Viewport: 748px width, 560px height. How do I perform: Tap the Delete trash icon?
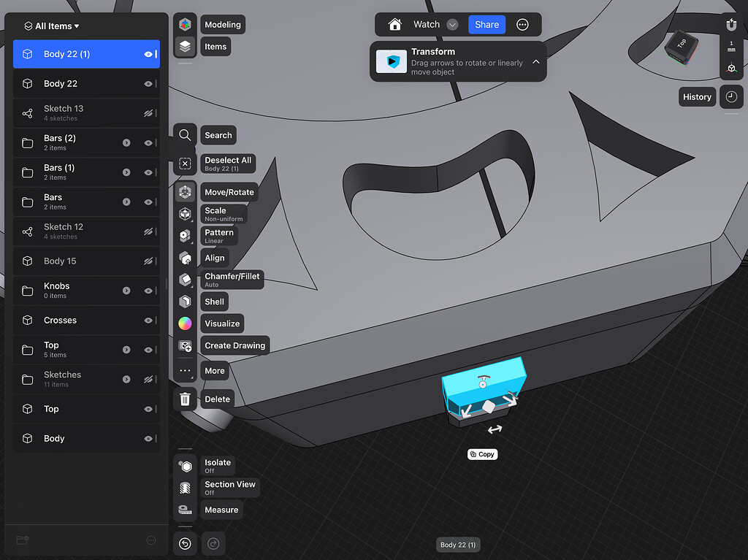click(x=185, y=399)
